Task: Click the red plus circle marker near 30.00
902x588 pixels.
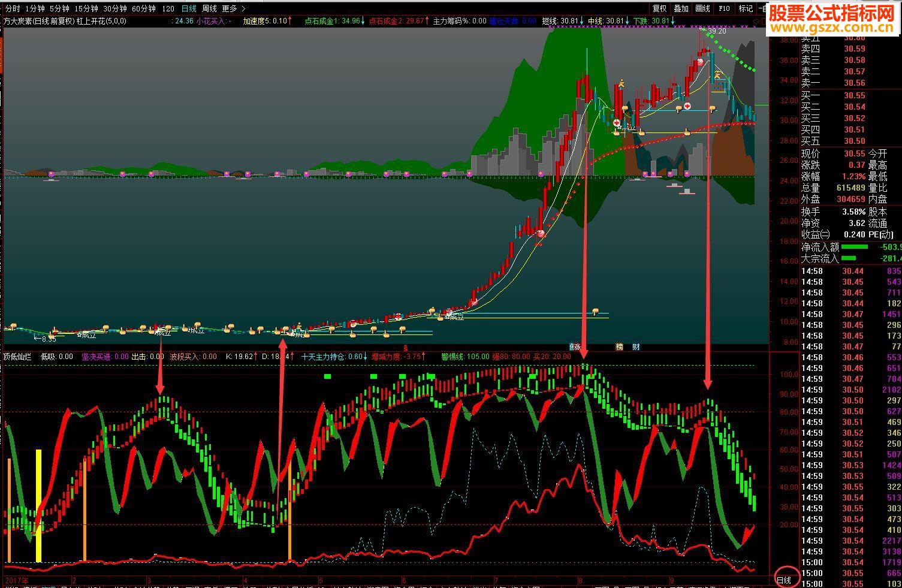Action: coord(617,122)
